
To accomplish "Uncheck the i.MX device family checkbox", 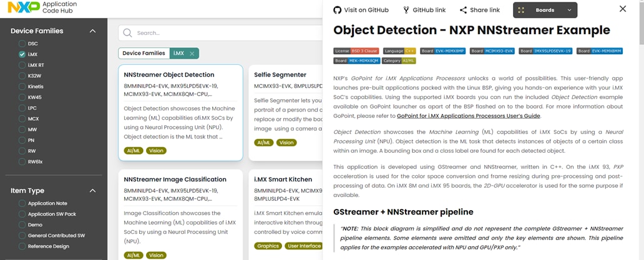I will click(22, 54).
